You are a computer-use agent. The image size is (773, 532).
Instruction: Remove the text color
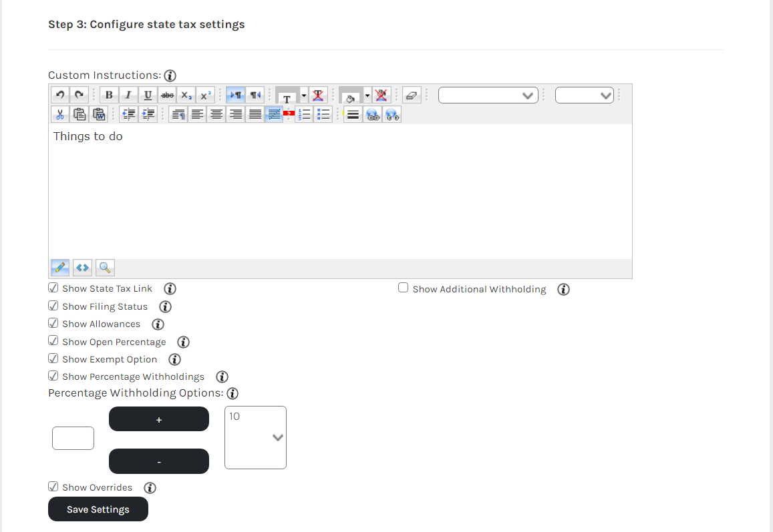tap(318, 95)
